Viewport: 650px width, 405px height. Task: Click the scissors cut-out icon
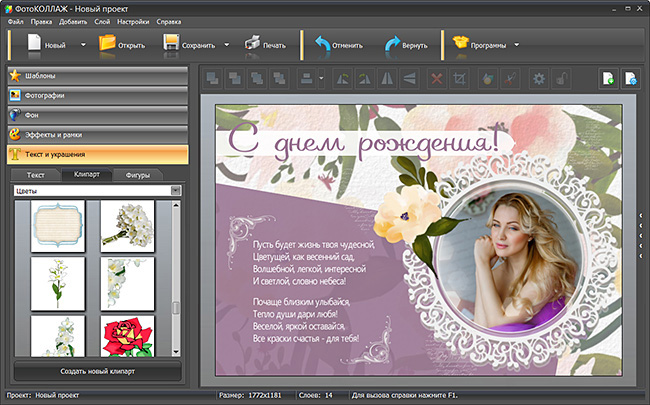point(510,78)
